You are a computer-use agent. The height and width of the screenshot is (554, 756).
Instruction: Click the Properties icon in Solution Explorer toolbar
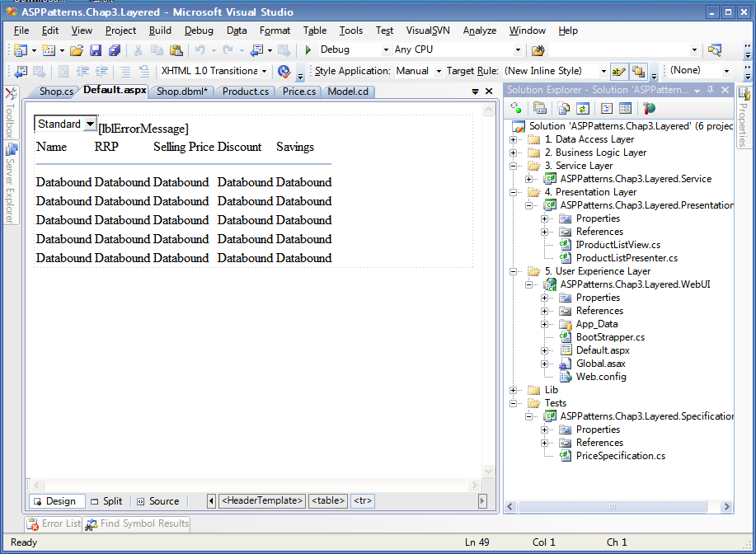(539, 109)
